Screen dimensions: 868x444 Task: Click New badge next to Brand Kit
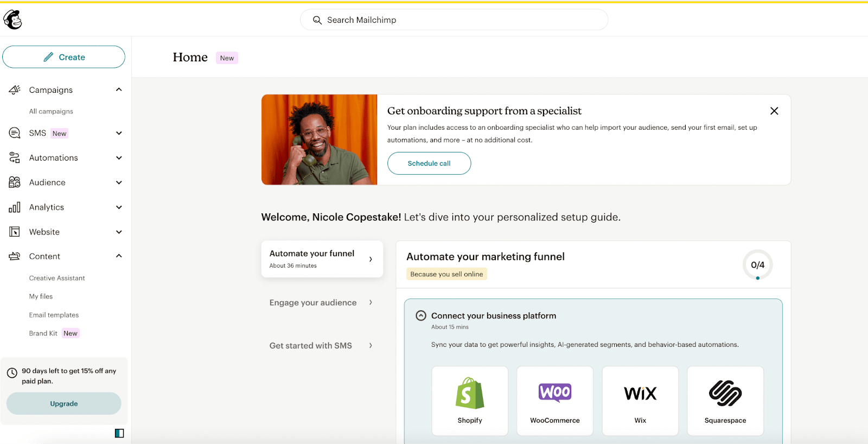click(71, 333)
